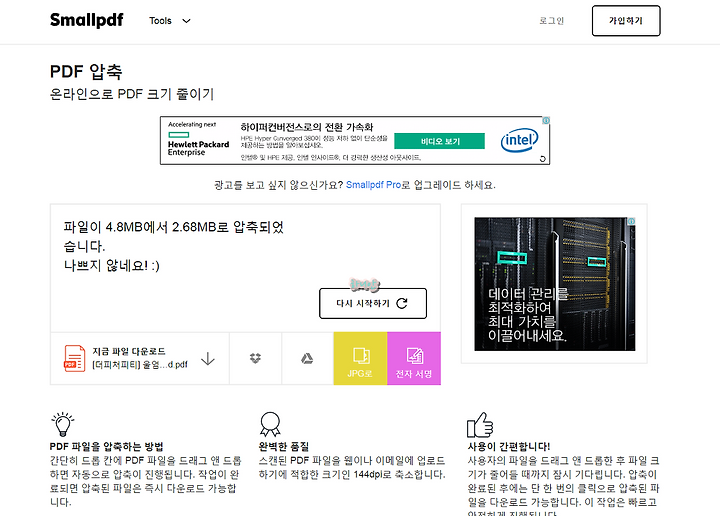Click heading 사용이 간편합니다!

[508, 446]
